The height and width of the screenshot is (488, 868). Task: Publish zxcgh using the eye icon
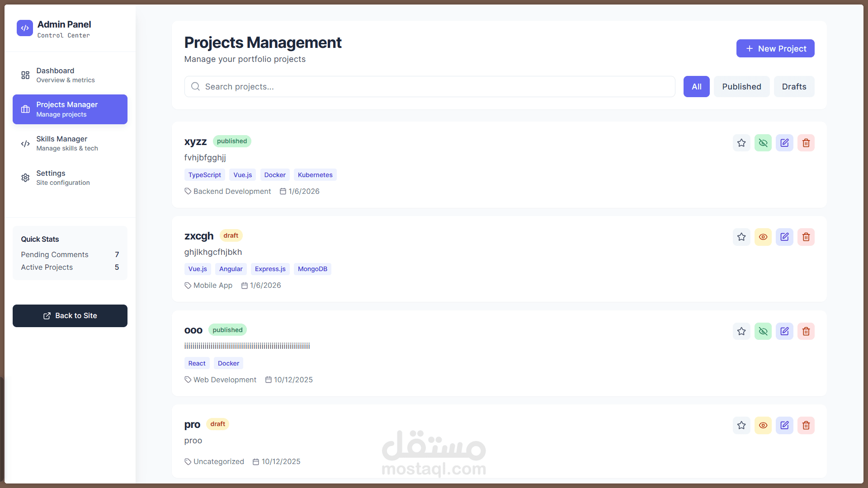click(763, 237)
